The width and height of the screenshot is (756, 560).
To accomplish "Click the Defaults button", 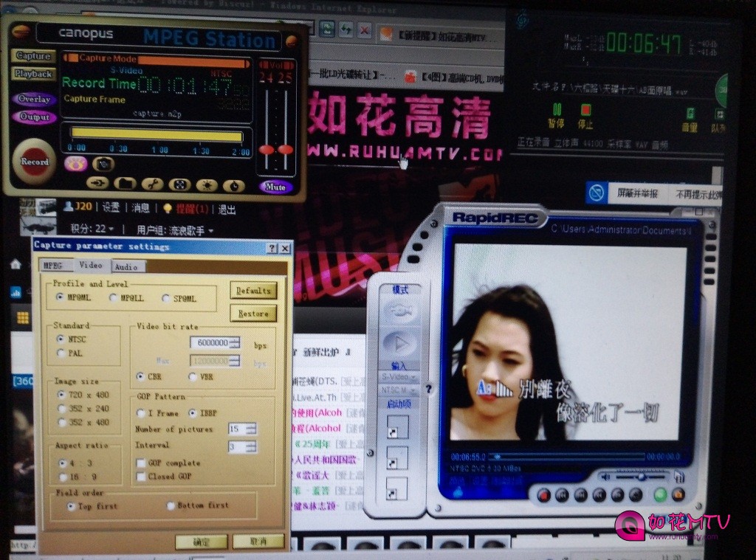I will [x=254, y=291].
